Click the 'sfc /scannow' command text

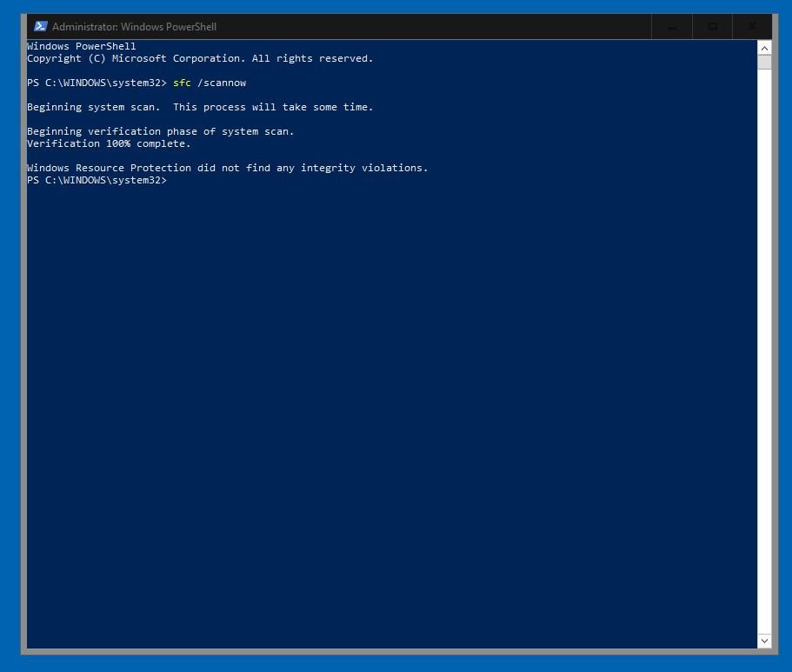pyautogui.click(x=210, y=83)
